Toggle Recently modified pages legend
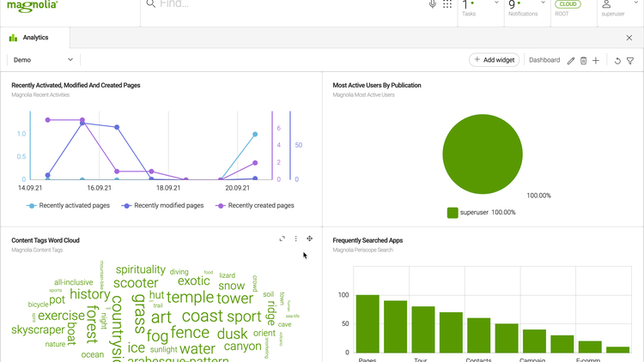Viewport: 644px width, 362px height. coord(162,206)
